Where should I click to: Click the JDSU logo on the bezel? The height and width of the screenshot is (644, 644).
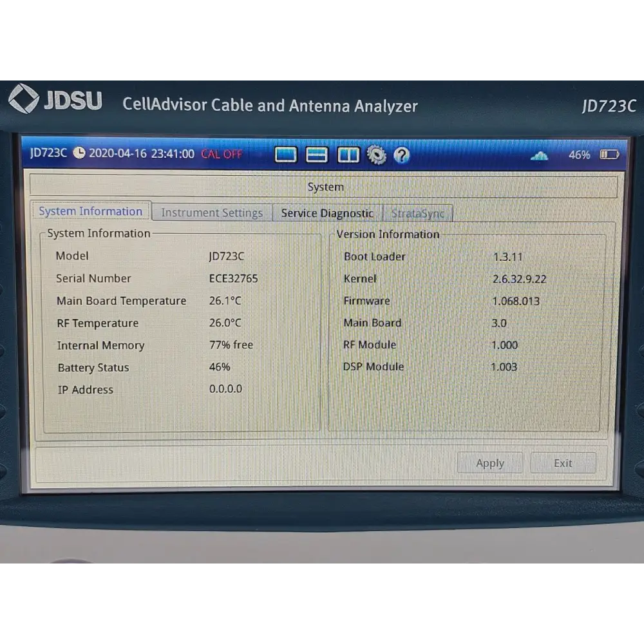[55, 99]
